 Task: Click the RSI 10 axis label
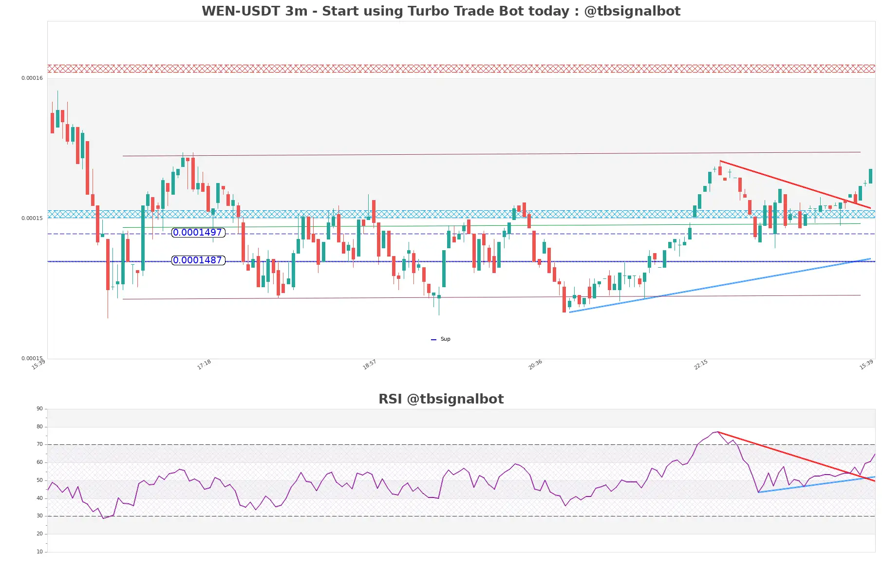coord(39,552)
